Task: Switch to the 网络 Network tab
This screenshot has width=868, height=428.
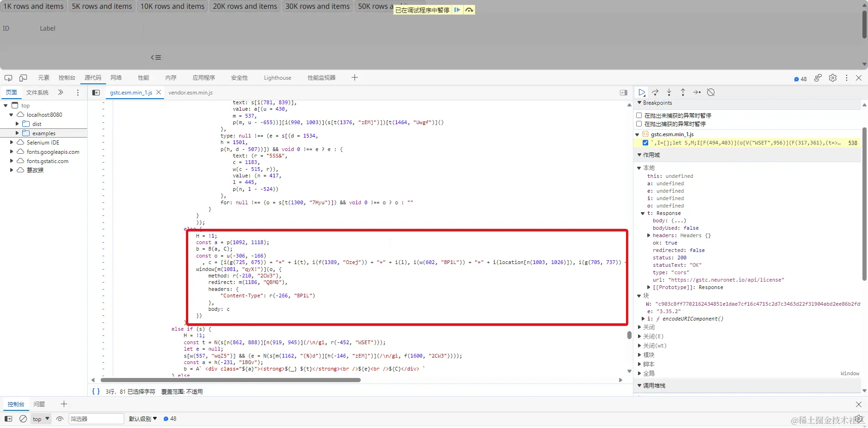Action: pyautogui.click(x=116, y=78)
